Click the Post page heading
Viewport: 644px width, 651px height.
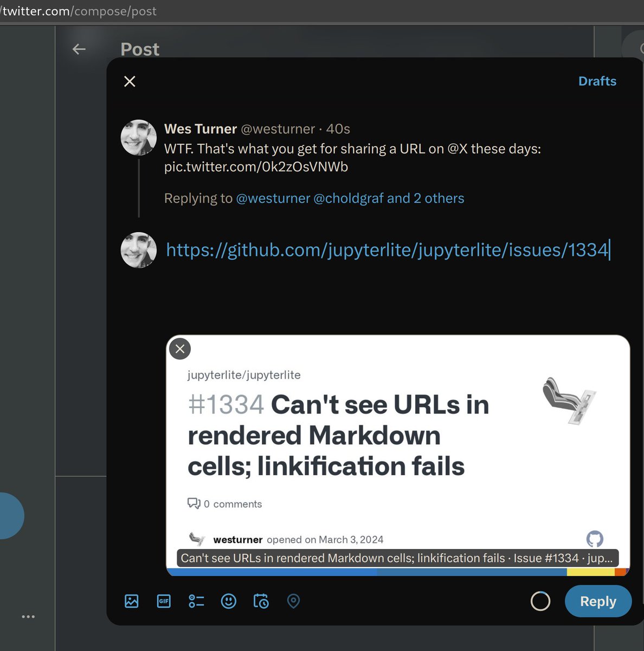coord(140,49)
